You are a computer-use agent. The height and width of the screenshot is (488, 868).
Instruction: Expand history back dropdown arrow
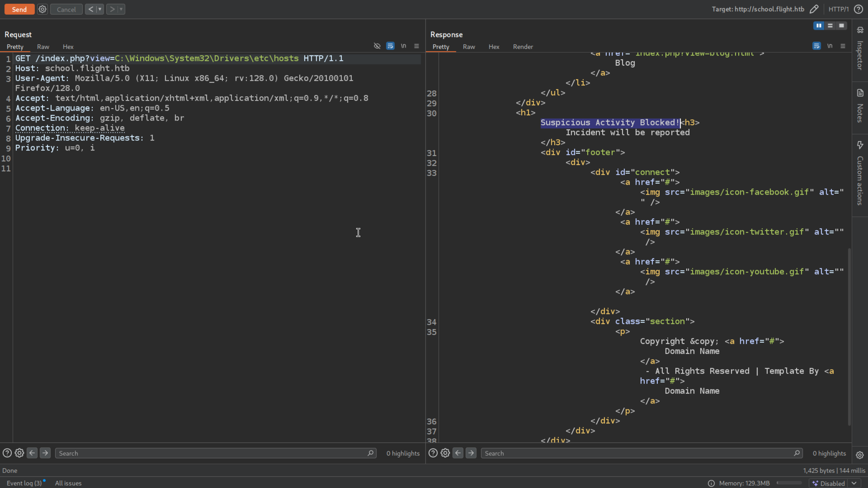coord(100,9)
